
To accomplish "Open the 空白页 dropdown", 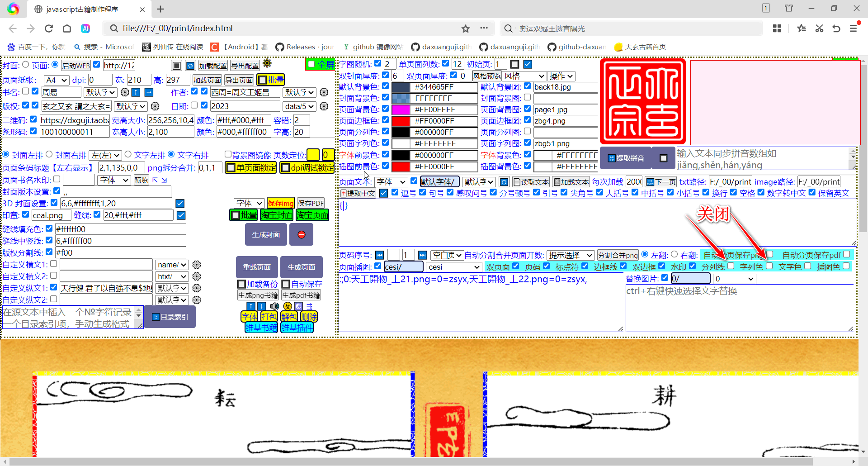I will pos(447,255).
